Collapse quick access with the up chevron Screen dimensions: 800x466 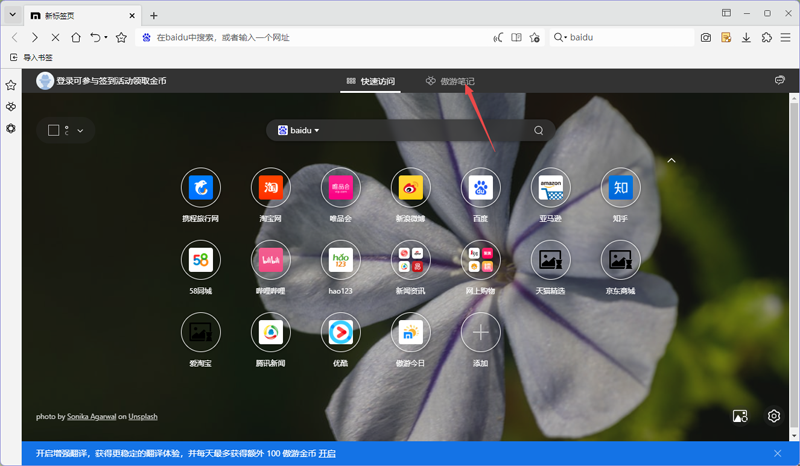[x=671, y=160]
